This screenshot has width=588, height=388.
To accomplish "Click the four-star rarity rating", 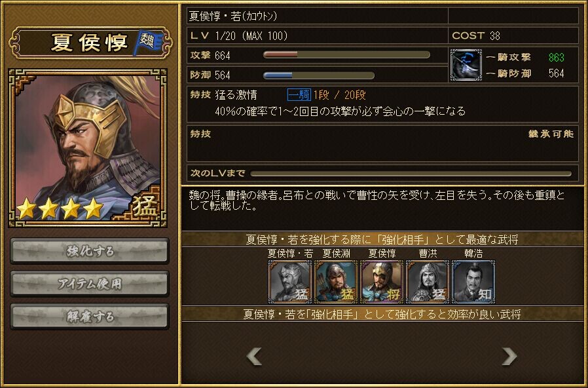I will tap(60, 208).
